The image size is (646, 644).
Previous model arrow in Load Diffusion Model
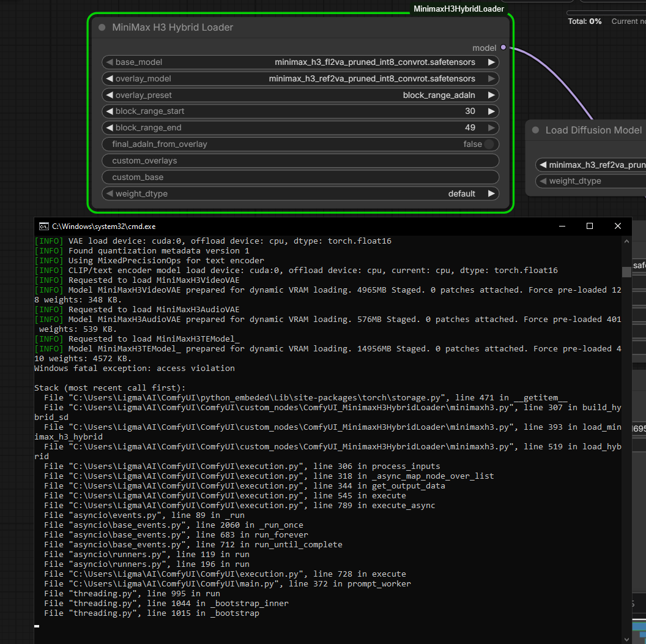pos(543,165)
